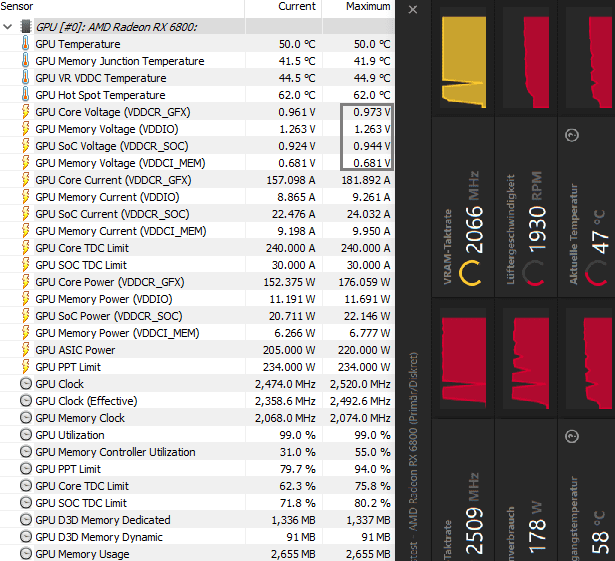Click lightning icon next to GPU Memory Voltage (VDDIO)

pyautogui.click(x=25, y=129)
